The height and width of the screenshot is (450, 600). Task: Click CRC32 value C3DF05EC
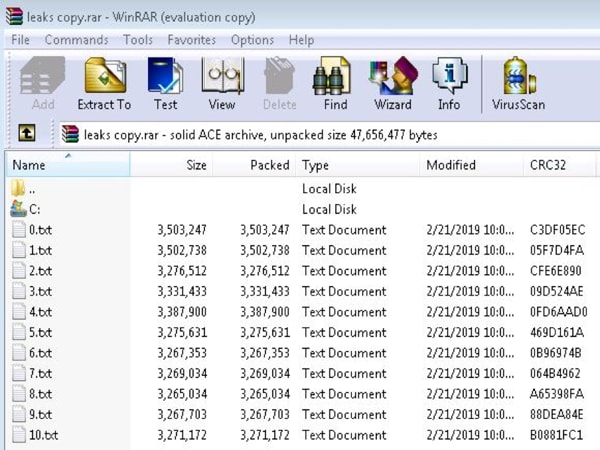[558, 230]
